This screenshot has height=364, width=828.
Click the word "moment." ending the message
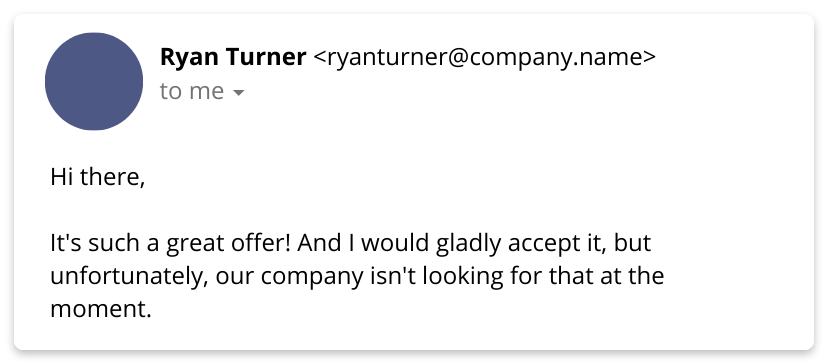pyautogui.click(x=101, y=310)
